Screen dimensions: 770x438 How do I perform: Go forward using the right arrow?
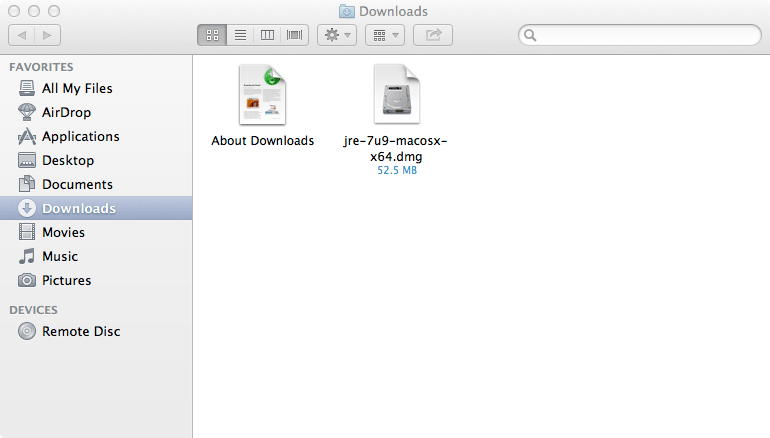[47, 35]
